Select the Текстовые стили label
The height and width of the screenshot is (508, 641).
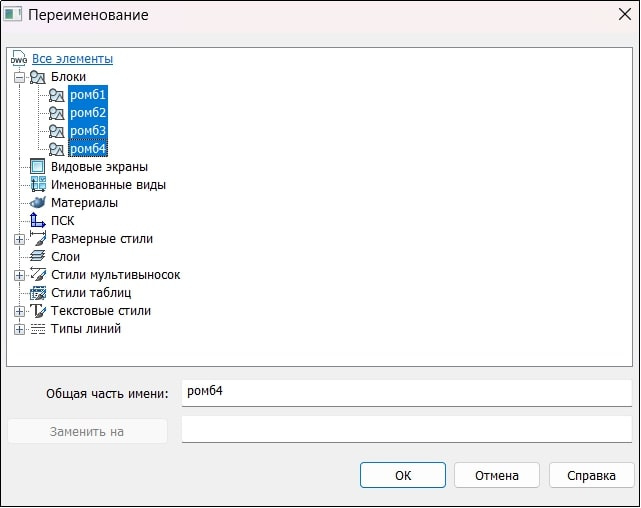(101, 311)
